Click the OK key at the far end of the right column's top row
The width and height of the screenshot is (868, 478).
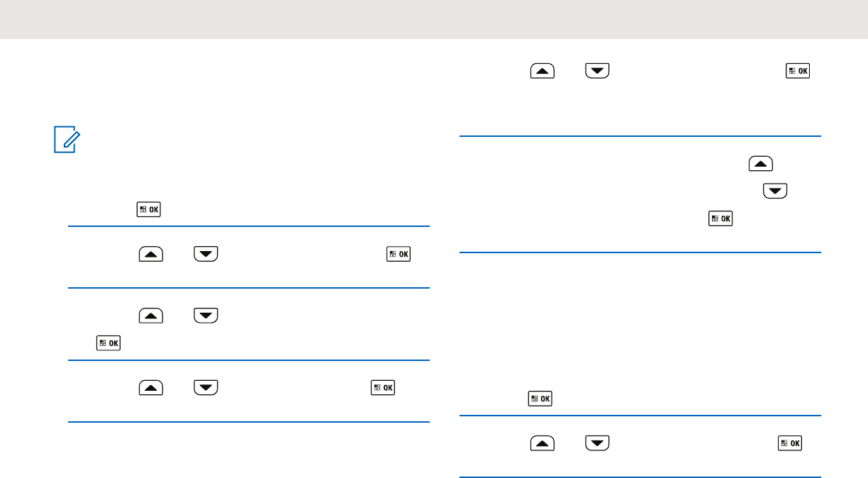coord(799,71)
